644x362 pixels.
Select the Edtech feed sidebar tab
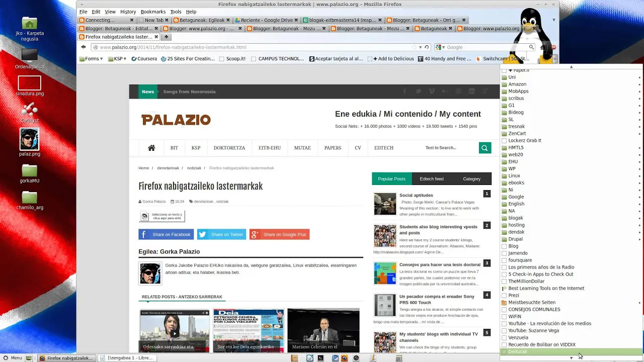point(432,179)
